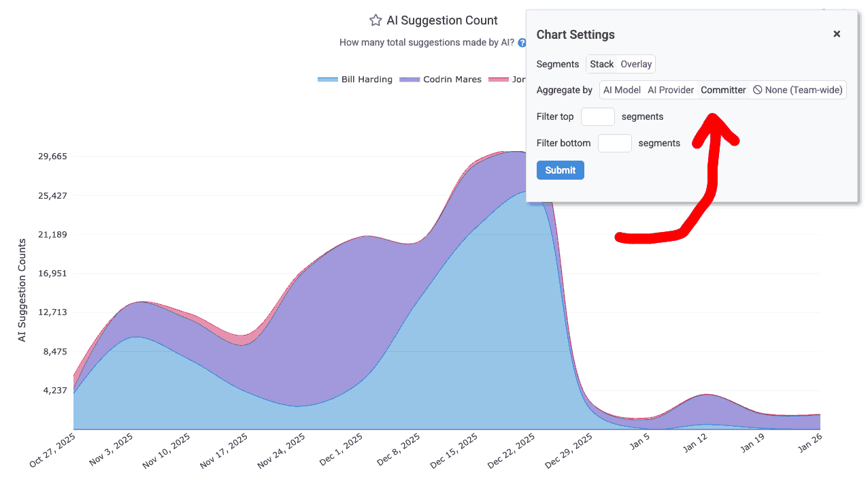Select Stack segments mode
Image resolution: width=868 pixels, height=490 pixels.
pyautogui.click(x=601, y=64)
